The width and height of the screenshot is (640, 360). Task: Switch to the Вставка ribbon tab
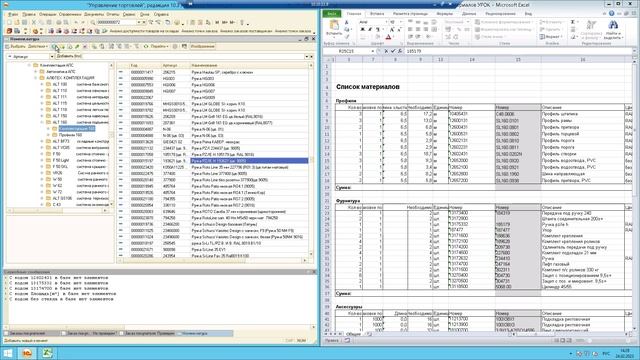click(x=377, y=13)
